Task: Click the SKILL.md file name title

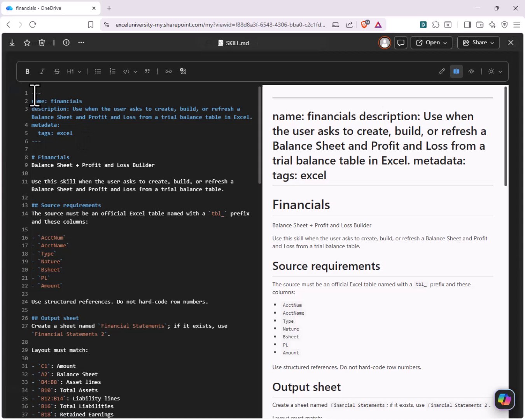Action: [x=237, y=43]
